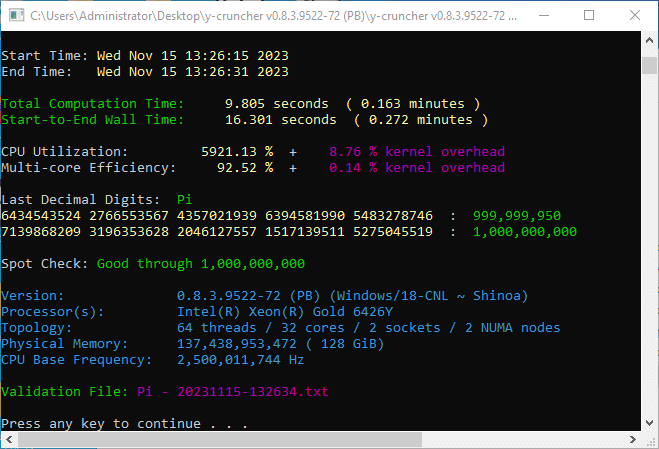This screenshot has width=659, height=449.
Task: Click the 'Physical Memory:' label
Action: (x=65, y=344)
